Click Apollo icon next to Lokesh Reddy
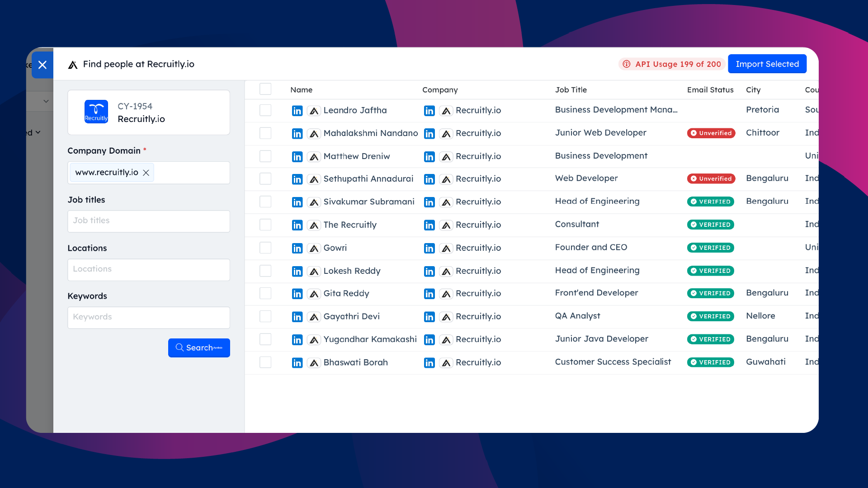868x488 pixels. (x=314, y=271)
